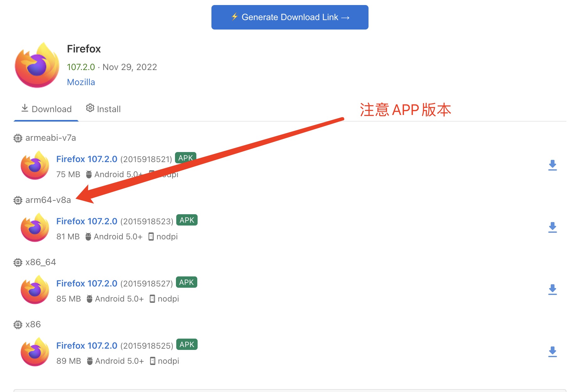This screenshot has width=568, height=392.
Task: Click the Android robot icon in the 85 MB row
Action: [90, 299]
